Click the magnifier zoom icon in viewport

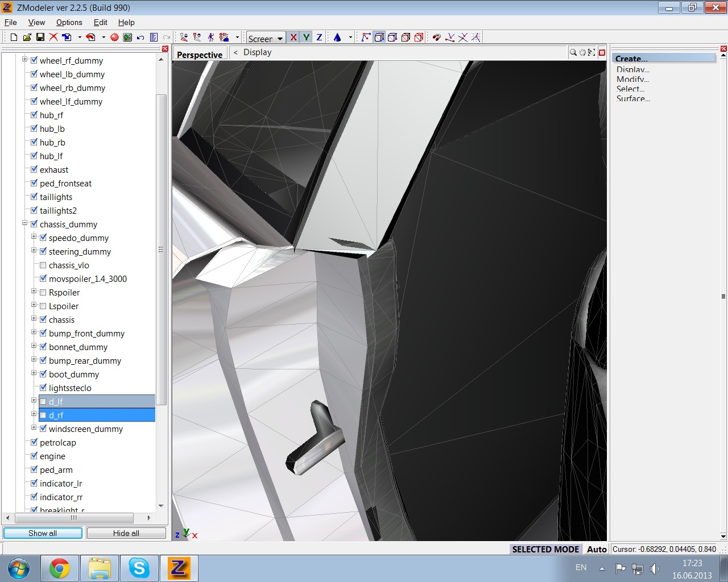[x=573, y=52]
